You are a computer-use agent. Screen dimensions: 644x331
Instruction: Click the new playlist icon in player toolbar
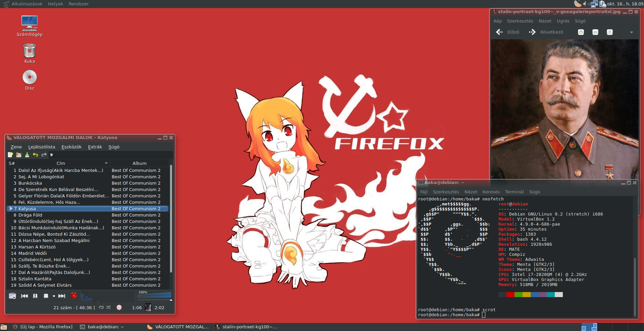pos(10,155)
